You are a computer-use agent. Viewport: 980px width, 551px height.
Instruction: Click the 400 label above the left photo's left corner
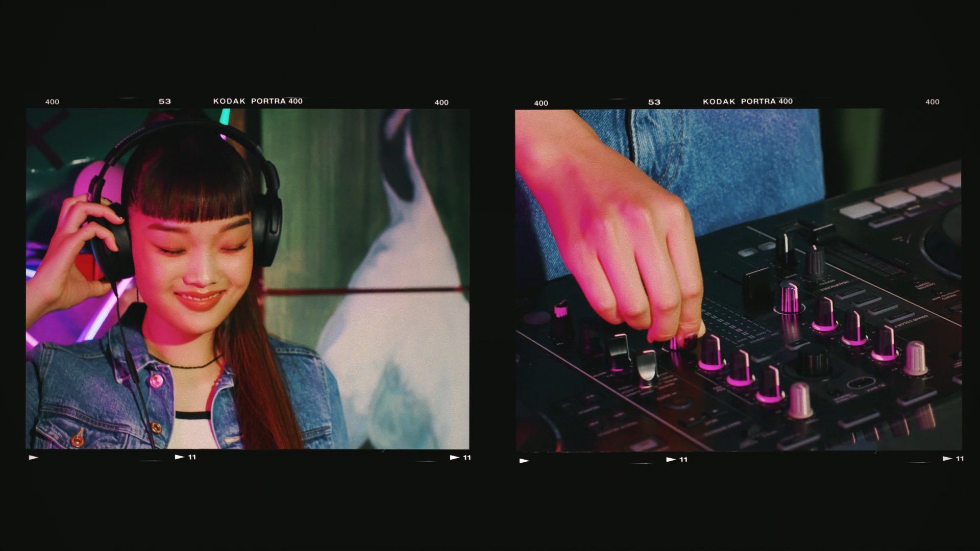[x=52, y=102]
